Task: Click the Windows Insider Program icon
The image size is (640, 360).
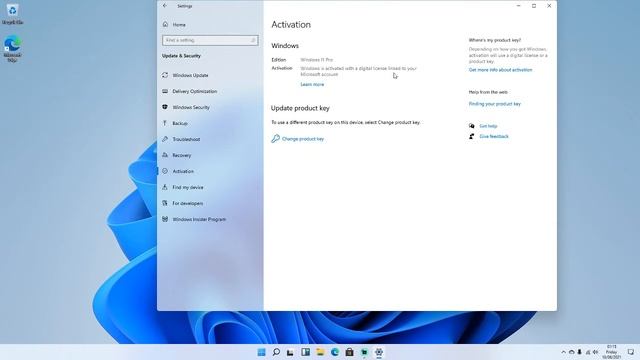Action: pos(165,219)
